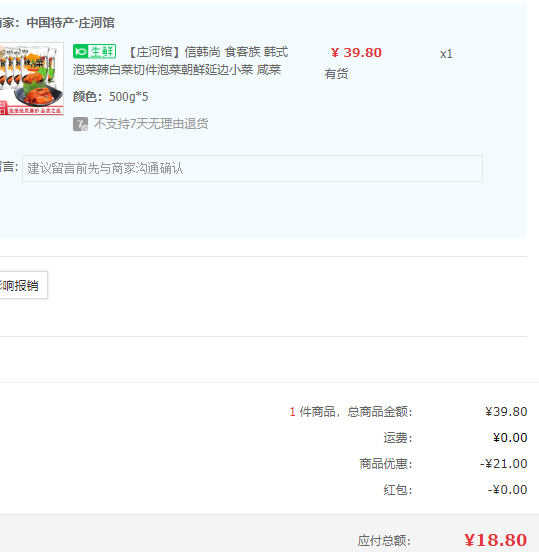Click the 颜色: 500g*5 specification text
The width and height of the screenshot is (539, 552).
(x=111, y=96)
